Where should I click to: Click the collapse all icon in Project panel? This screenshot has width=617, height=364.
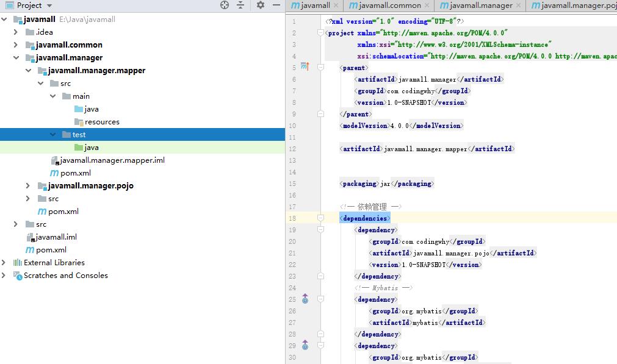tap(240, 5)
